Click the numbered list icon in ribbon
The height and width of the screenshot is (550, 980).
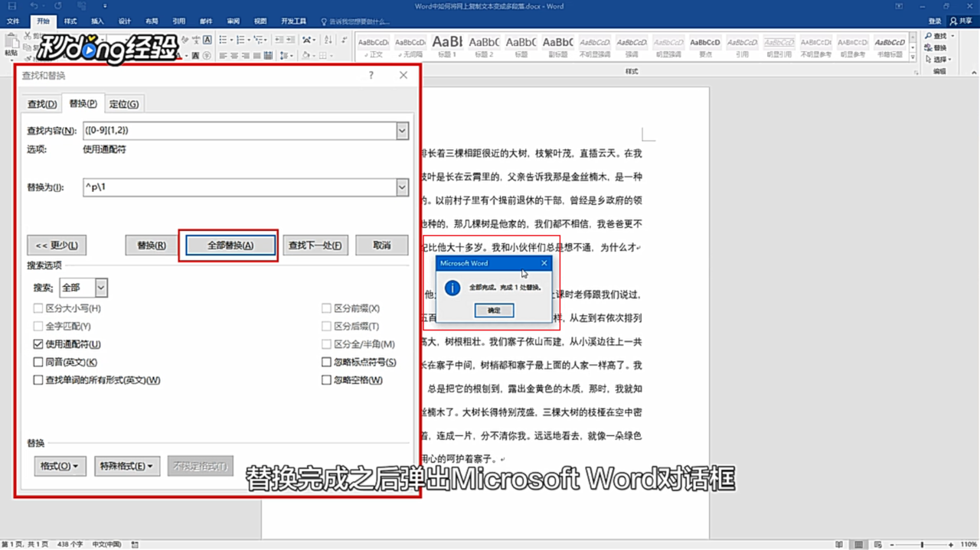point(240,40)
